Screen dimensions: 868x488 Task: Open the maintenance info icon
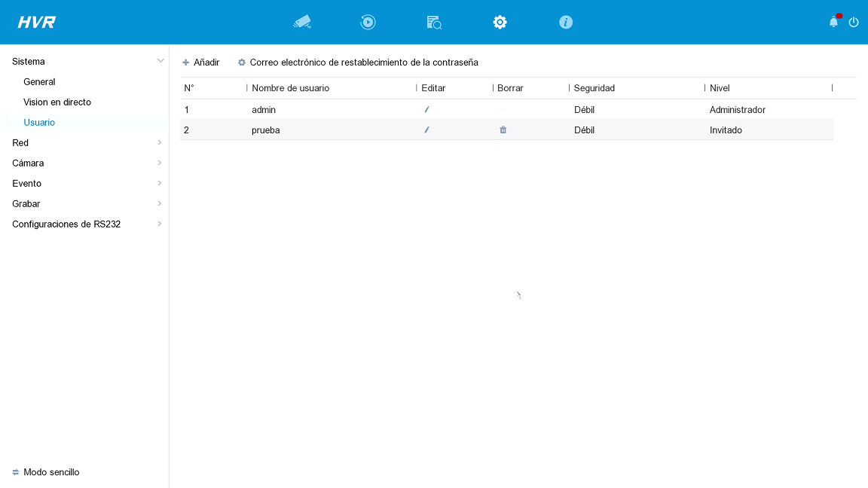point(566,22)
